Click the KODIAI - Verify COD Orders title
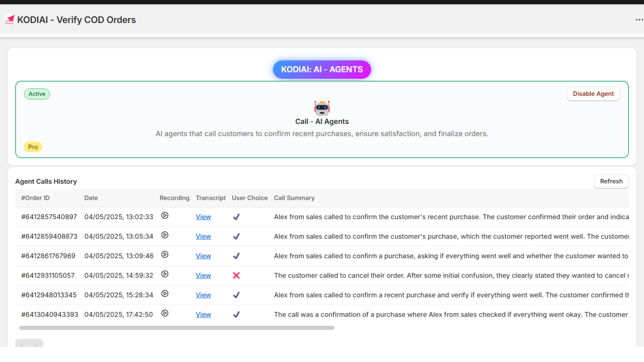644x362 pixels. point(76,20)
